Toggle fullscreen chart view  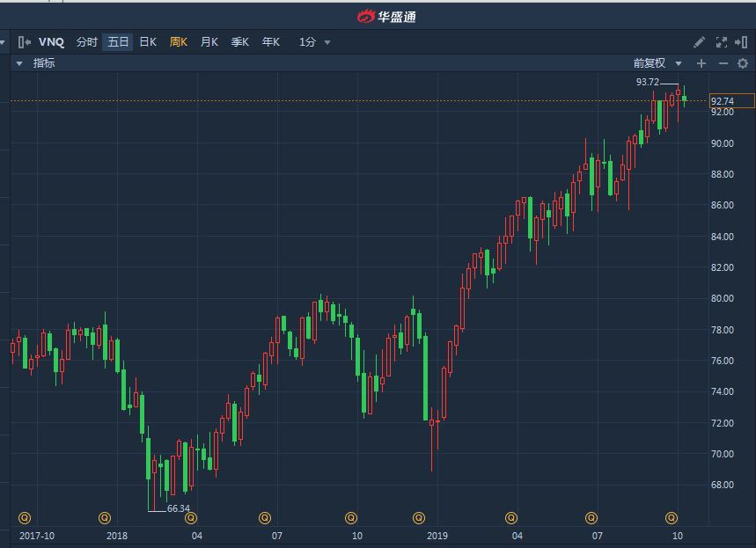click(x=721, y=41)
